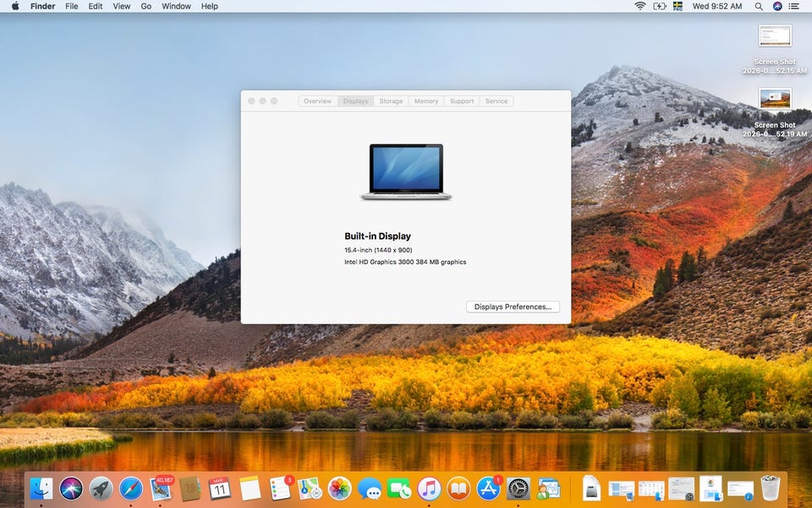
Task: Open Launchpad rocket icon in Dock
Action: click(x=101, y=488)
